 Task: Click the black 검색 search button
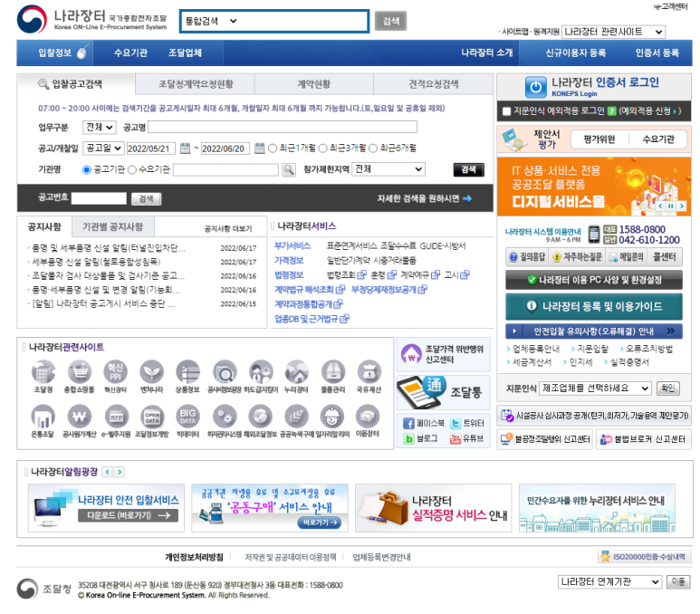[468, 169]
